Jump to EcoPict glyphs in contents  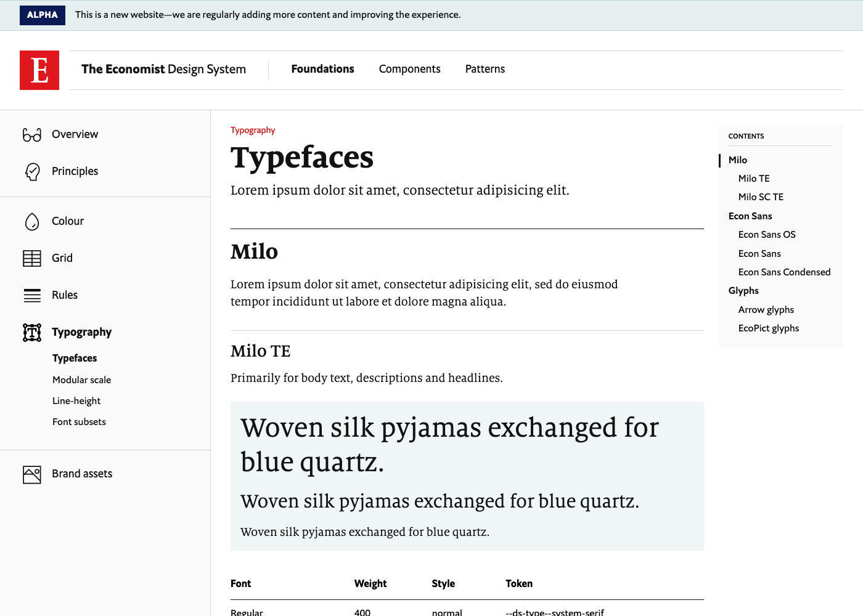tap(769, 328)
